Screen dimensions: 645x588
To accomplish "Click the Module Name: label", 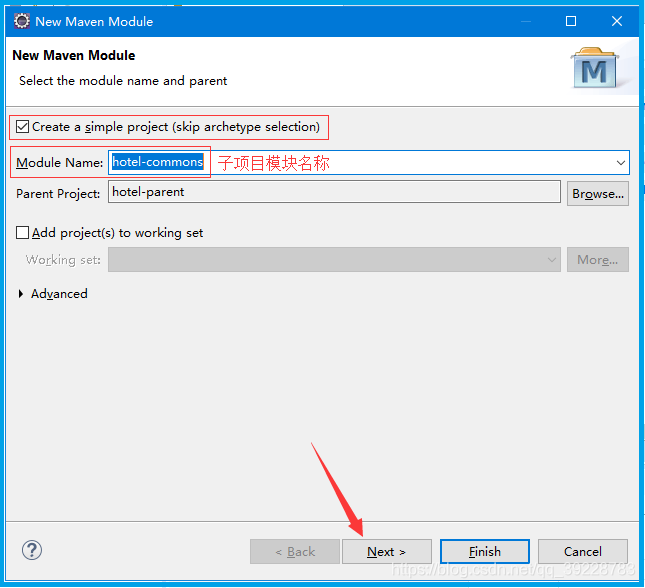I will (59, 163).
